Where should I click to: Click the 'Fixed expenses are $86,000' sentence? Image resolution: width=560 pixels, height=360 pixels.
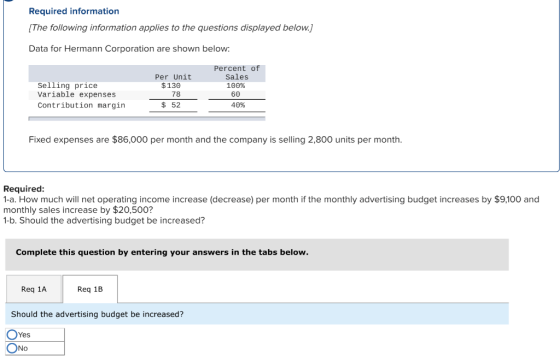click(215, 140)
